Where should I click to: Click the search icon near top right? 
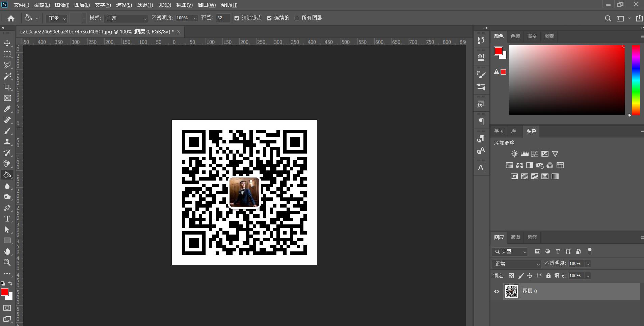point(608,18)
